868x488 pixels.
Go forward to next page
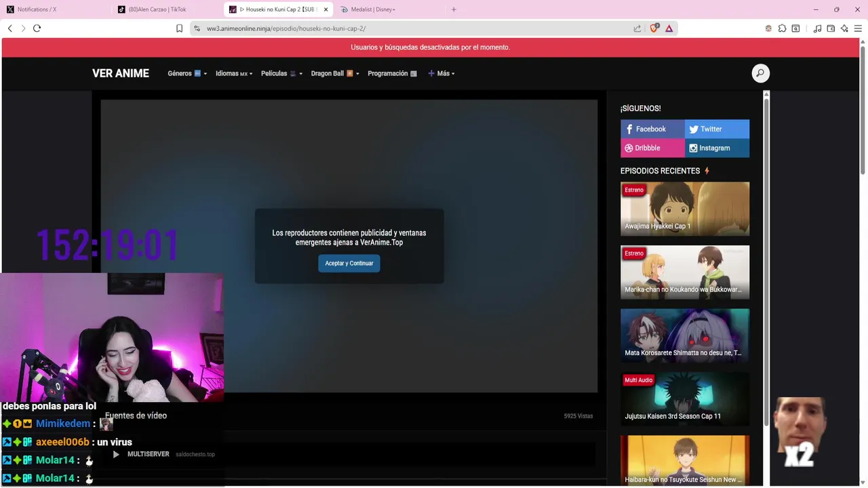(x=23, y=28)
